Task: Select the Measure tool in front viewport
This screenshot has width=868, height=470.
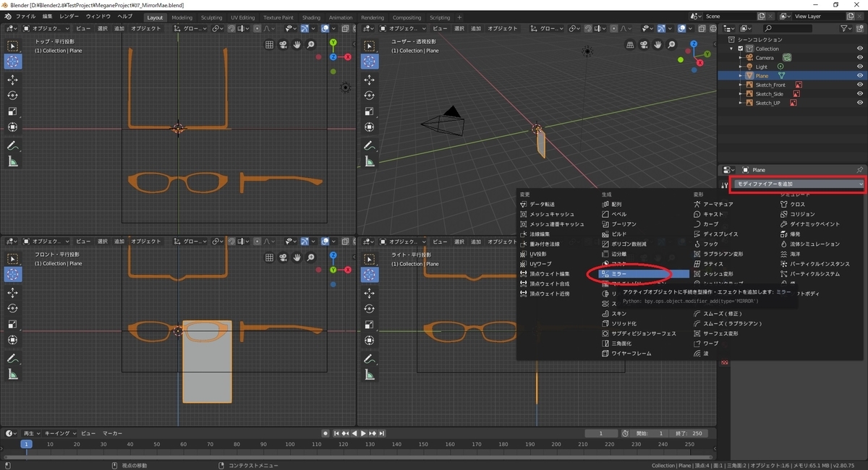Action: pyautogui.click(x=13, y=375)
